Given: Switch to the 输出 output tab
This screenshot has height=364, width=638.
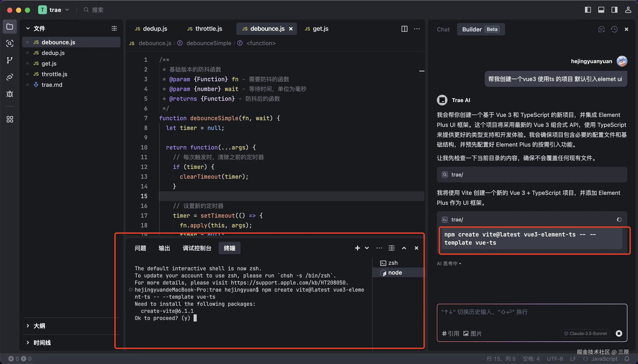Looking at the screenshot, I should point(164,248).
